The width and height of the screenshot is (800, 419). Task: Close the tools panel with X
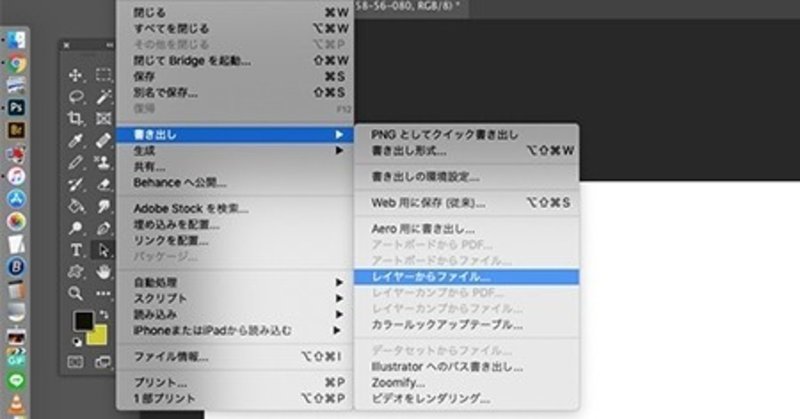coord(66,45)
